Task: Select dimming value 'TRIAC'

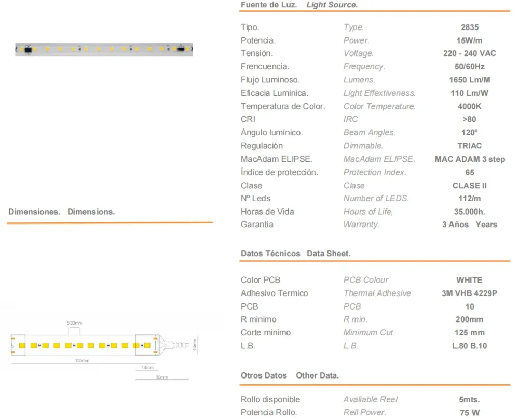Action: tap(469, 146)
